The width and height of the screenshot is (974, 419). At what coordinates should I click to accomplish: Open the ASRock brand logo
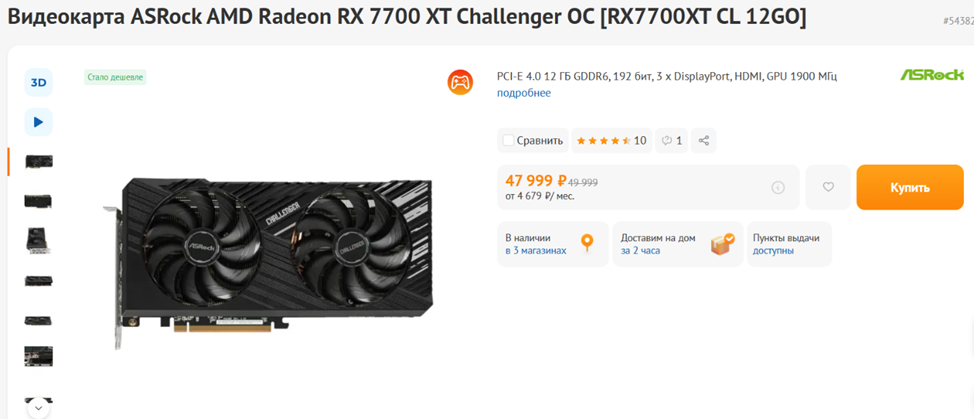click(932, 75)
